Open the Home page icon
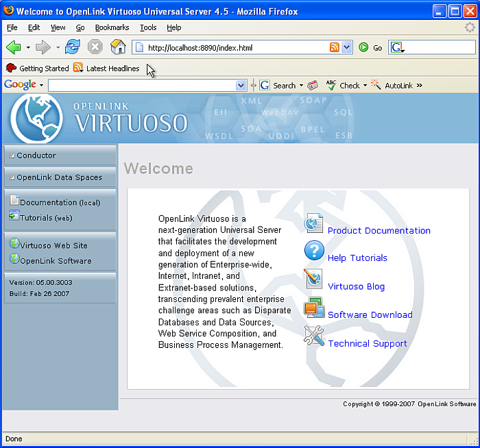The width and height of the screenshot is (480, 448). [x=118, y=47]
